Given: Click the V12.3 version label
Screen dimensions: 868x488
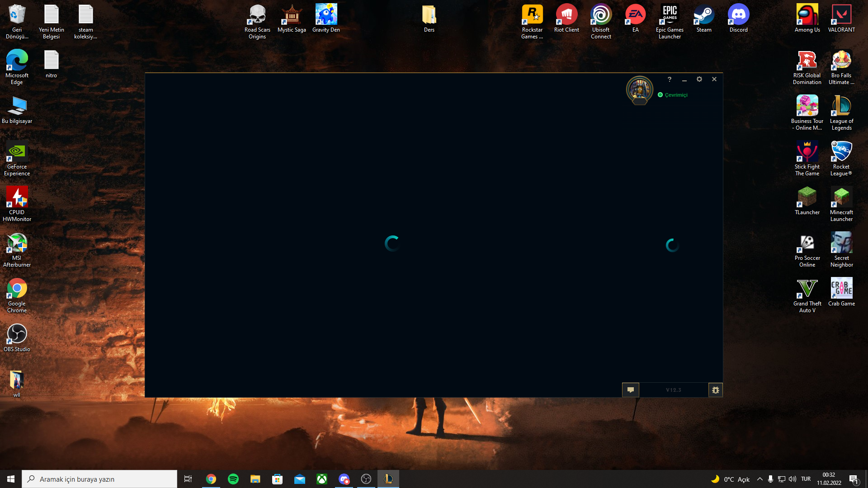Looking at the screenshot, I should click(673, 390).
